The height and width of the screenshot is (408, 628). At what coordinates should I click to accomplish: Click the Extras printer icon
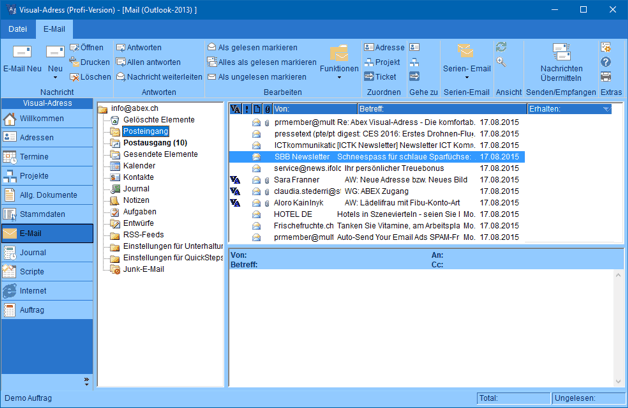click(x=606, y=76)
